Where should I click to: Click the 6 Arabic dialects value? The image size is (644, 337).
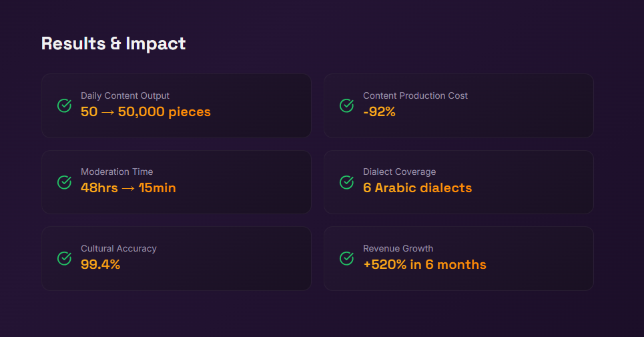coord(417,188)
